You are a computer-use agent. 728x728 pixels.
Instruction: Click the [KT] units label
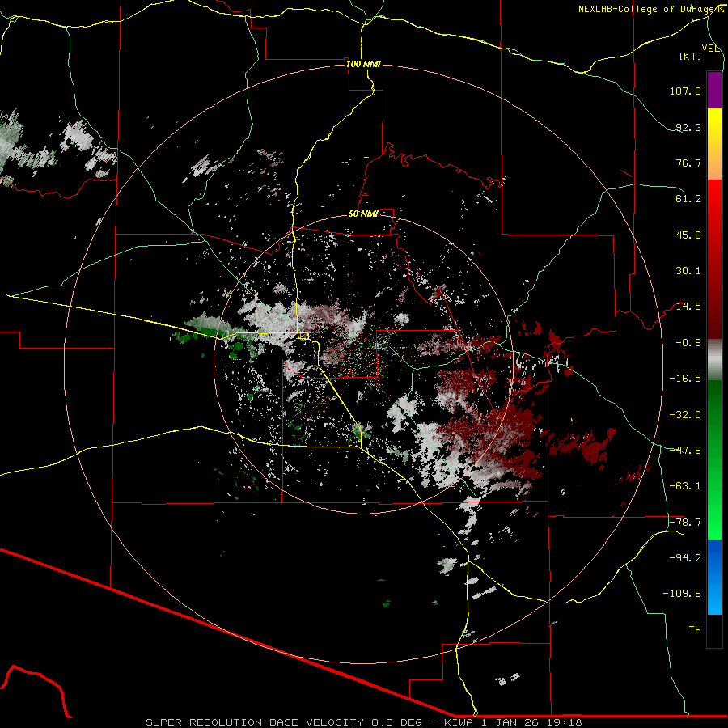coord(690,56)
